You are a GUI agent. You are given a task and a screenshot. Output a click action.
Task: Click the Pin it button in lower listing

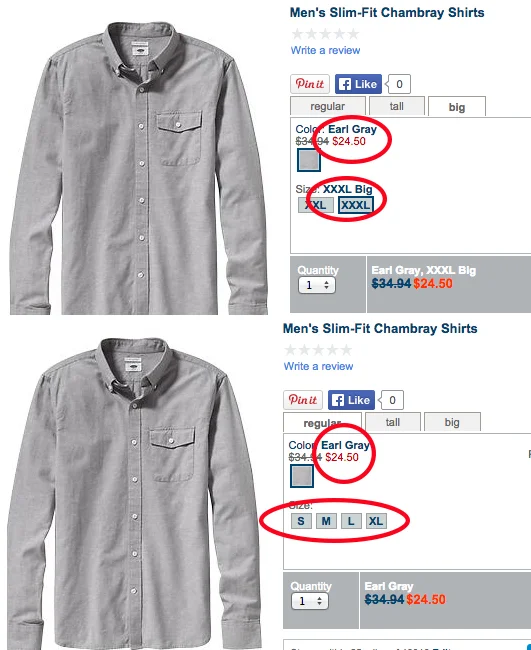(x=303, y=400)
